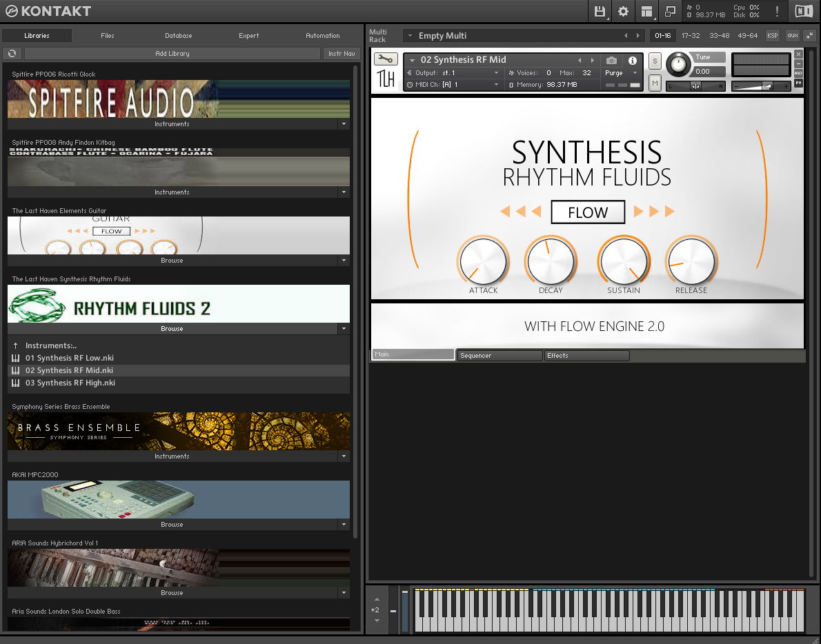Toggle the KSP multi script editor
821x644 pixels.
point(772,36)
